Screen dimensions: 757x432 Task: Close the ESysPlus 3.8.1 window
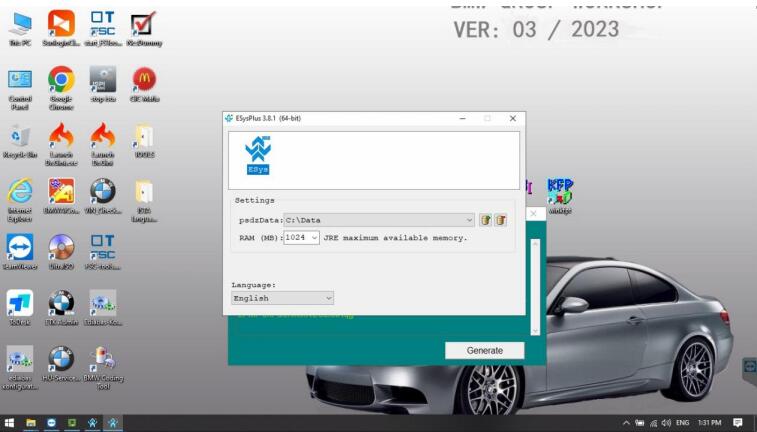[513, 118]
